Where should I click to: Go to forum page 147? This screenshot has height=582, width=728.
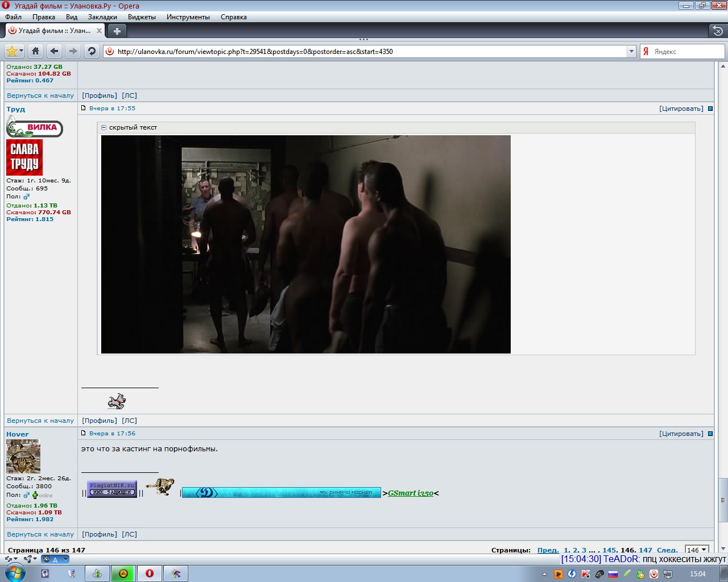[646, 550]
